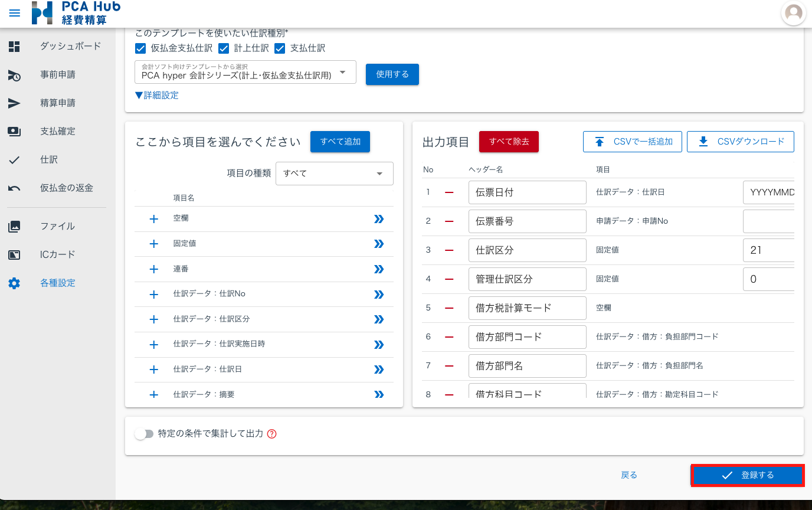Click the 各種設定 gear icon
This screenshot has width=812, height=510.
click(x=14, y=283)
